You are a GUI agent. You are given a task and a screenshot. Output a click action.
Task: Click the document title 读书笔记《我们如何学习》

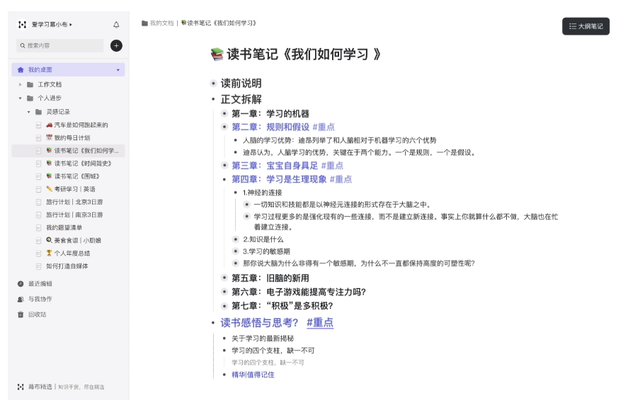pos(304,54)
